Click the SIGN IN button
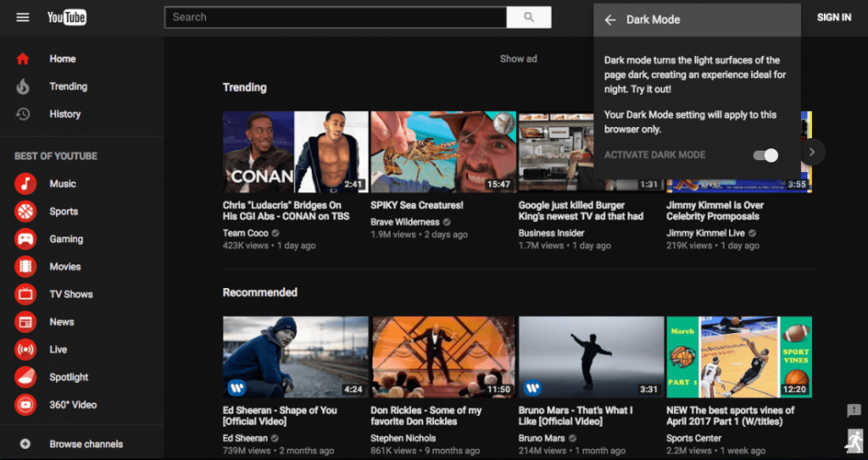Screen dimensions: 868x460 tap(834, 17)
